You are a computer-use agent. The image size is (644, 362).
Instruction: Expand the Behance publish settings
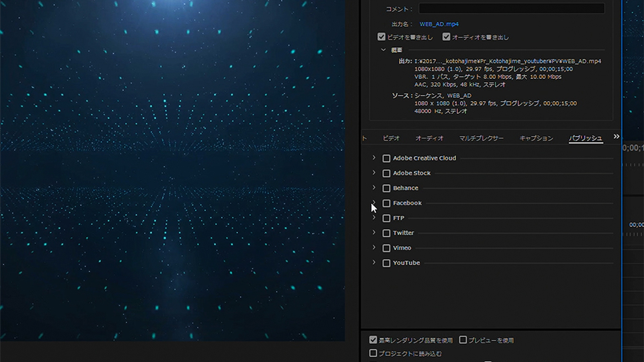click(374, 188)
